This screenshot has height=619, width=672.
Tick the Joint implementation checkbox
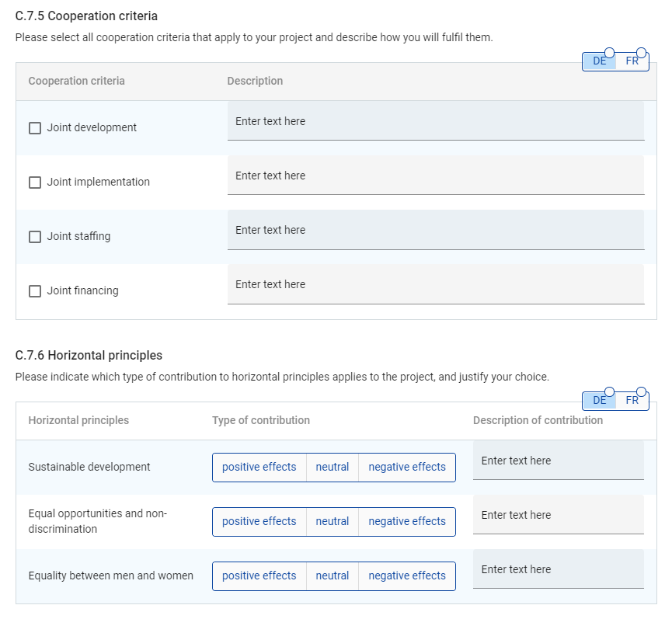coord(35,183)
